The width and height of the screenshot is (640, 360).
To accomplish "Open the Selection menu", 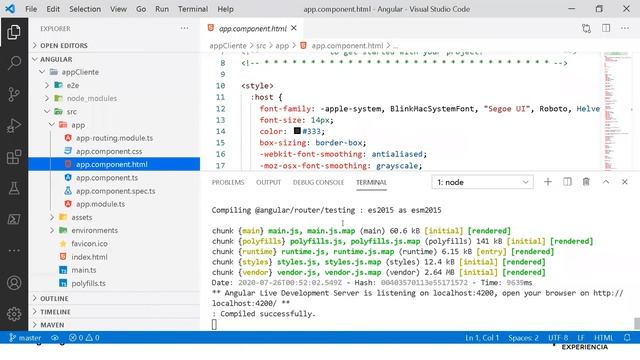I will (85, 9).
